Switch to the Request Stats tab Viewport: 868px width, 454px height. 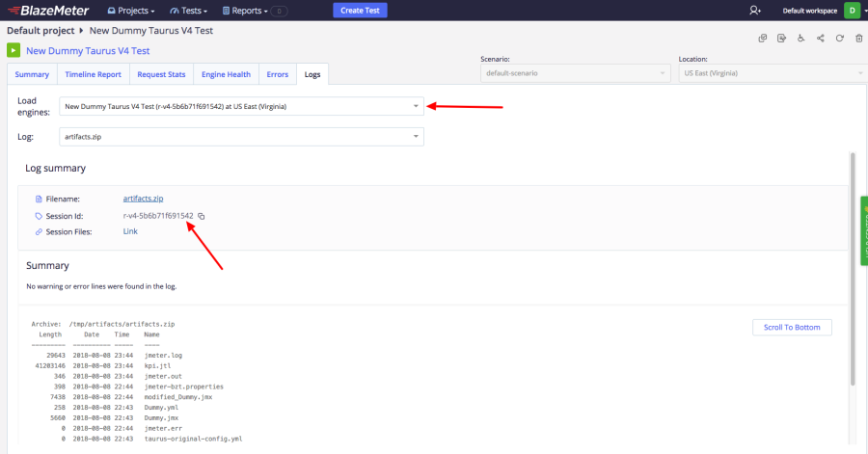pyautogui.click(x=161, y=74)
